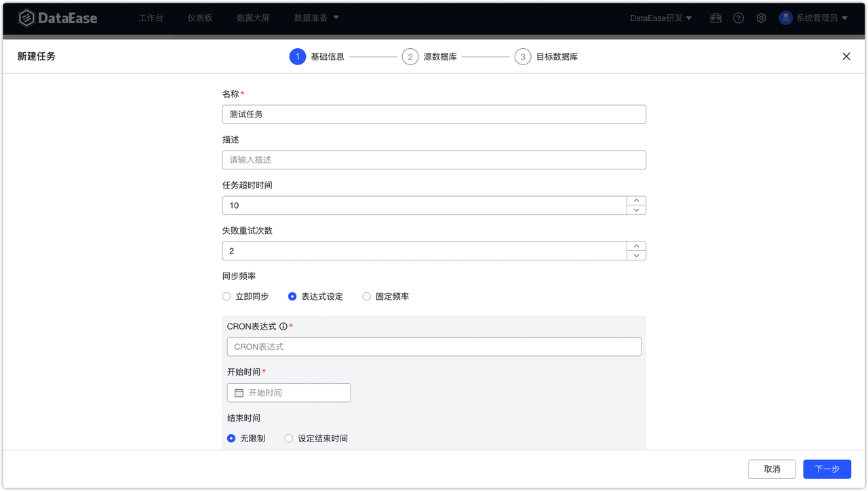Switch to the 目标数据库 step
This screenshot has height=491, width=868.
click(x=557, y=57)
